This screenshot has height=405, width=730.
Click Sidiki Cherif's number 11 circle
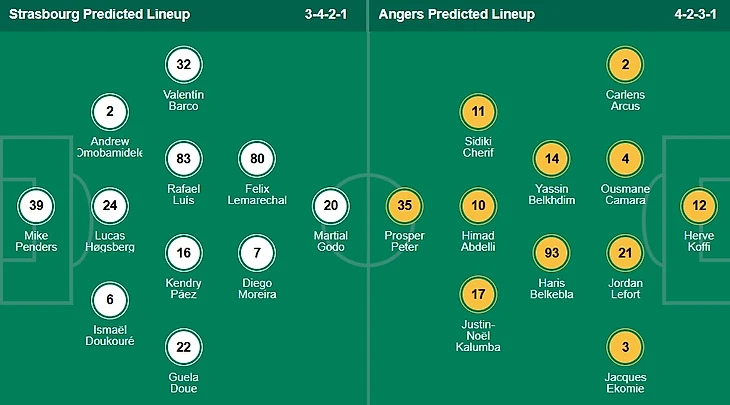479,112
